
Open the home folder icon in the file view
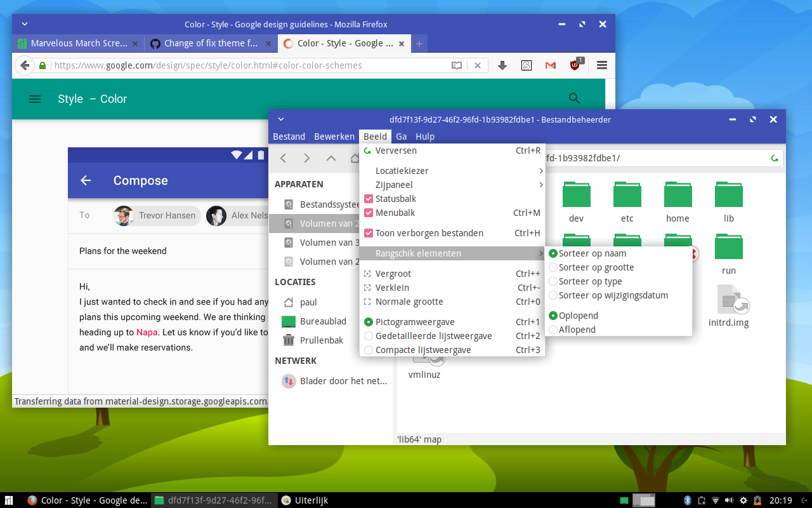coord(678,194)
